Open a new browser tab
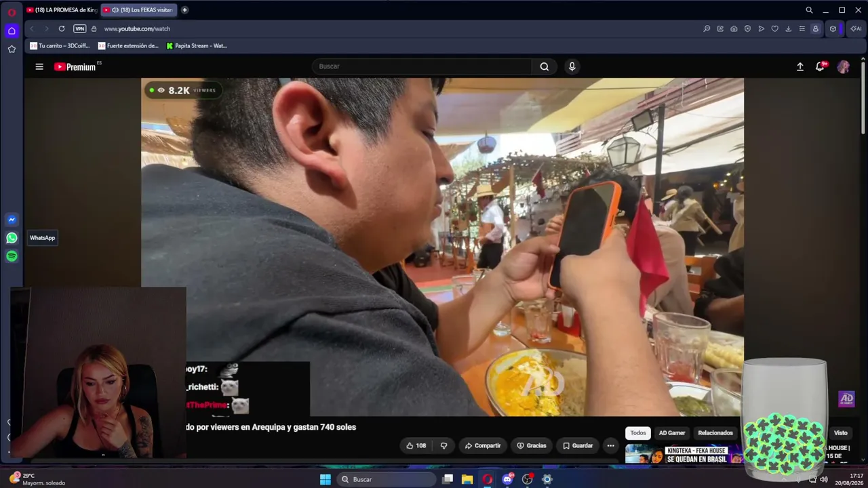The height and width of the screenshot is (488, 868). (184, 10)
